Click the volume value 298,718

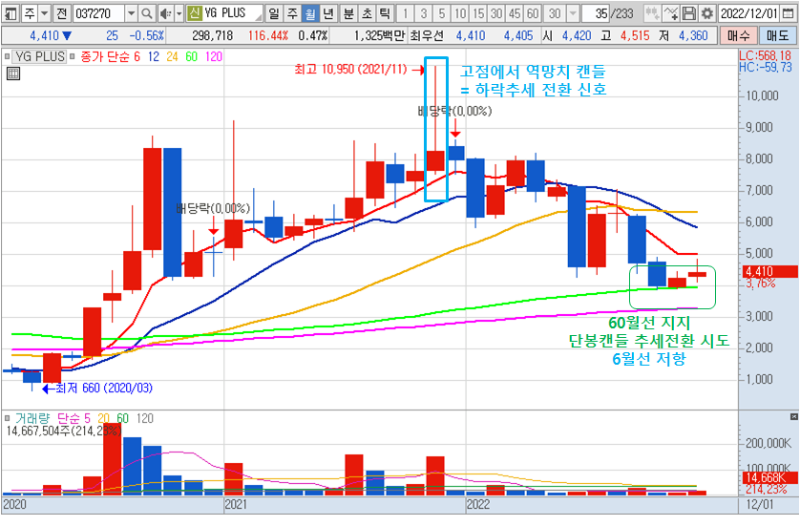coord(212,36)
